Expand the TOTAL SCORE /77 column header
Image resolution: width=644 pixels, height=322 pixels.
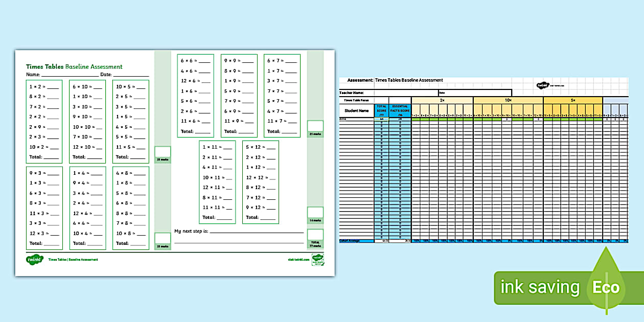pyautogui.click(x=381, y=110)
